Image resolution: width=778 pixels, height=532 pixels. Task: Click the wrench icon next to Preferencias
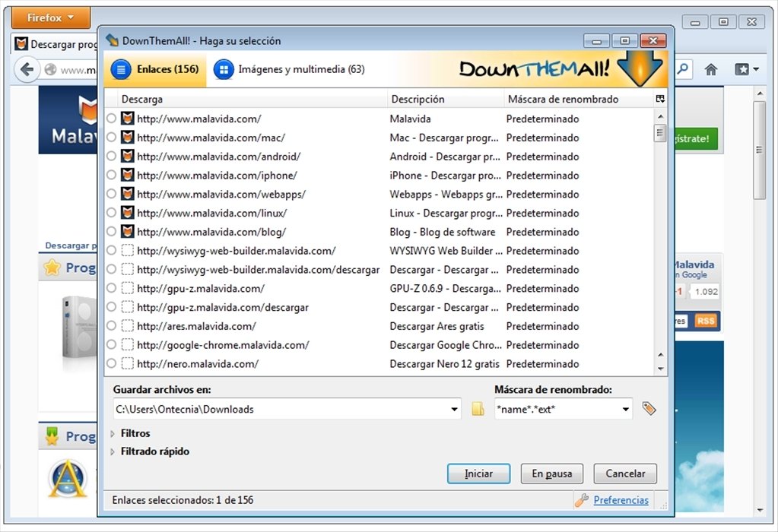(582, 500)
